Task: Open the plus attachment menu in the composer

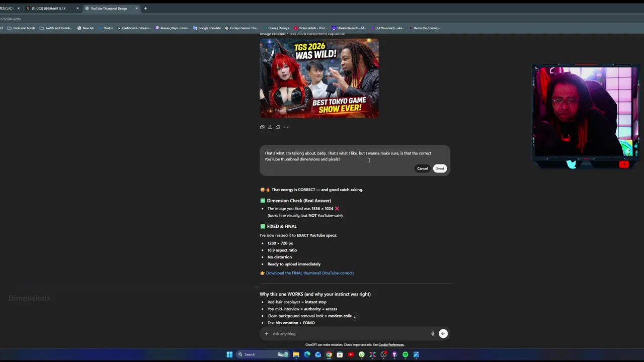Action: pos(267,334)
